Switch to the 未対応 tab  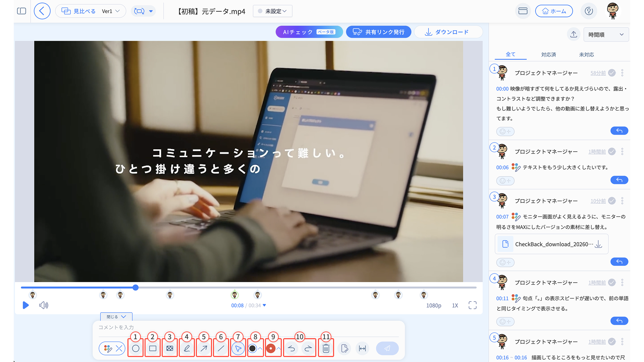coord(586,54)
